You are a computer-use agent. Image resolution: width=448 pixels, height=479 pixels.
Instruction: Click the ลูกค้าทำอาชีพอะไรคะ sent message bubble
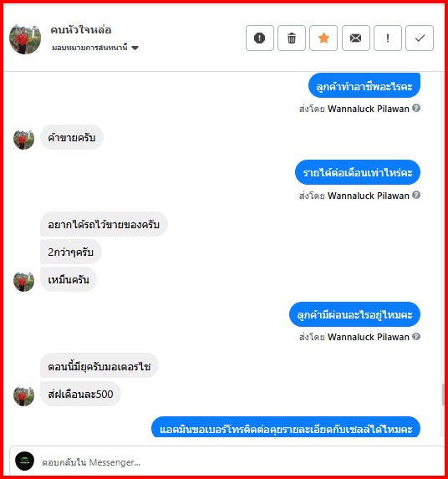pyautogui.click(x=364, y=86)
